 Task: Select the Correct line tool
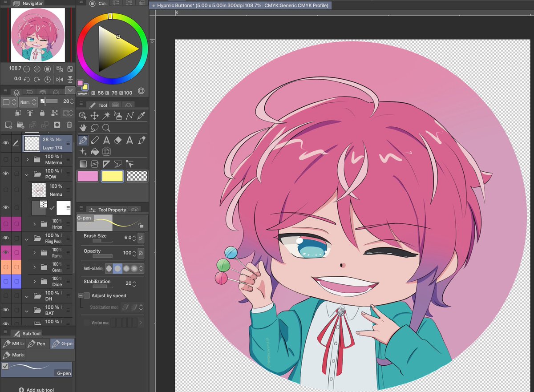click(x=130, y=164)
